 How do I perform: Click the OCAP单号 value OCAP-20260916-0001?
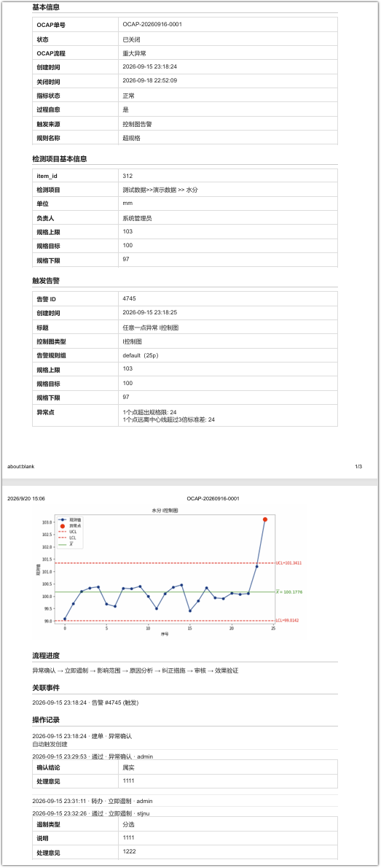[x=152, y=24]
